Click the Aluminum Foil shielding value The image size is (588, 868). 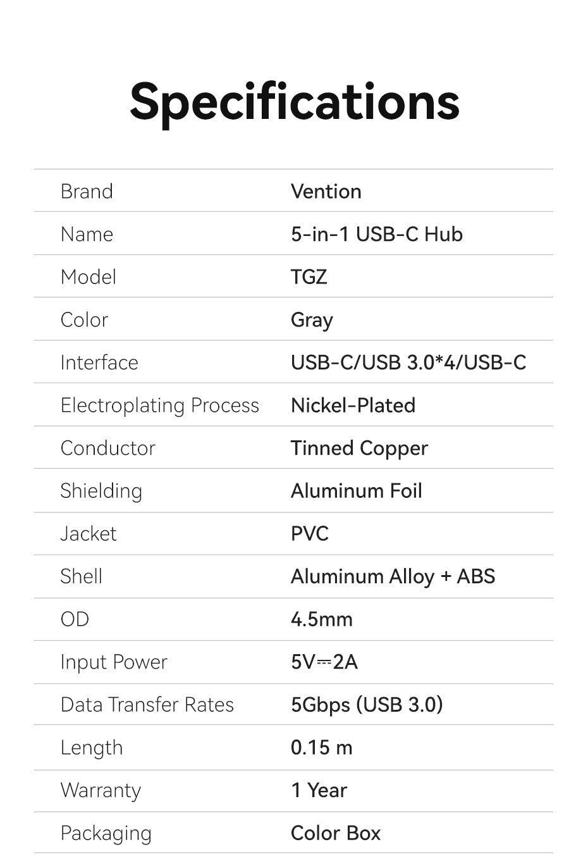tap(357, 490)
